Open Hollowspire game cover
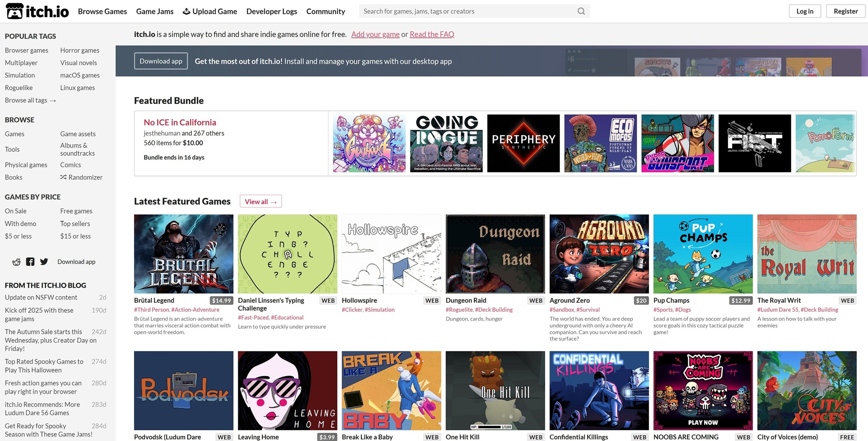Screen dimensions: 868x441 [391, 254]
